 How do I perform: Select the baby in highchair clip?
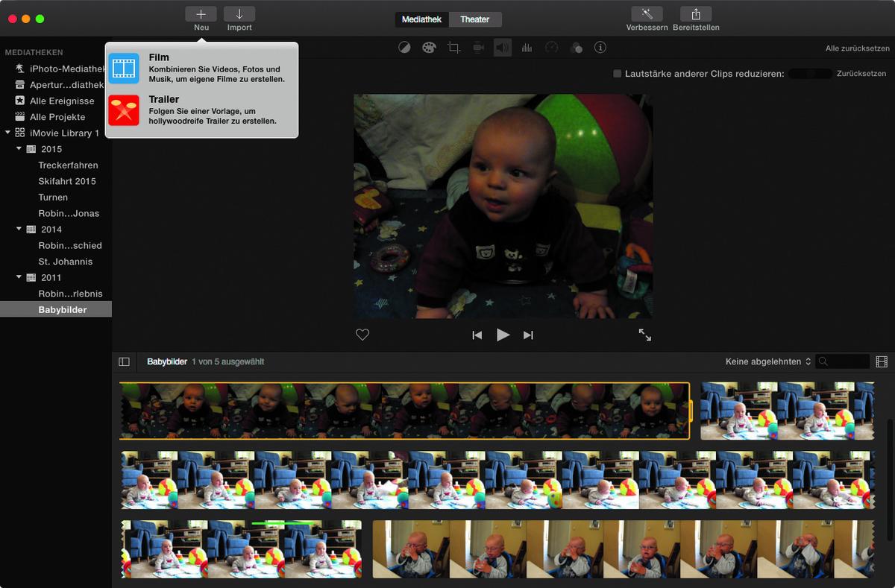point(624,549)
